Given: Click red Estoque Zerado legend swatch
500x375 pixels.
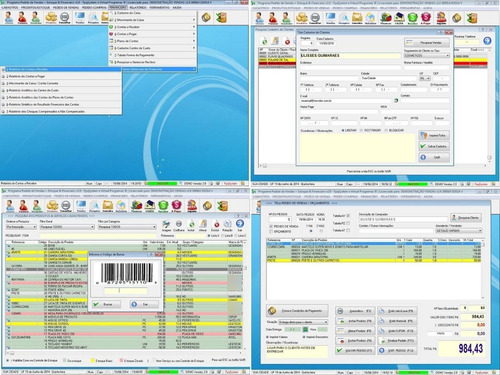Looking at the screenshot, I should [x=121, y=361].
